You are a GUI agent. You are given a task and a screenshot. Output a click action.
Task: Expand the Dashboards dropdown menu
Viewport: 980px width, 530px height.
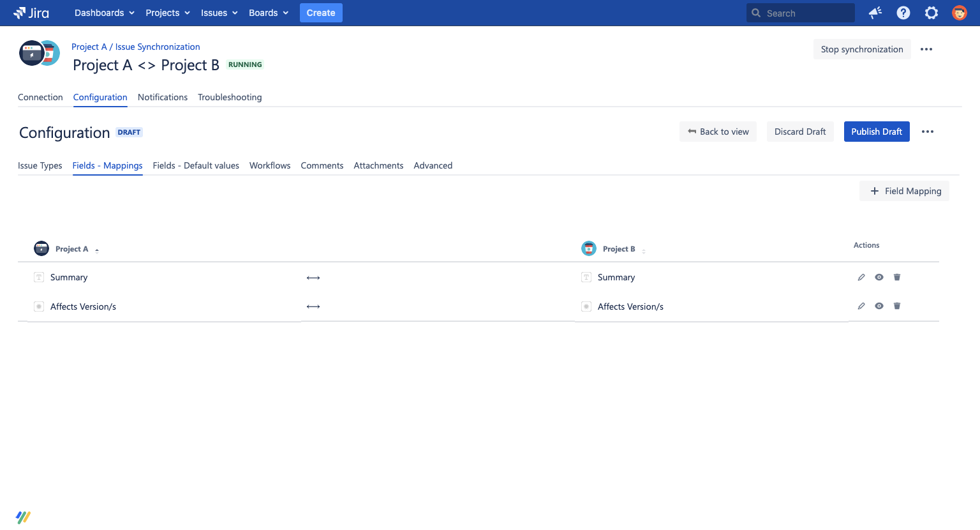[105, 13]
